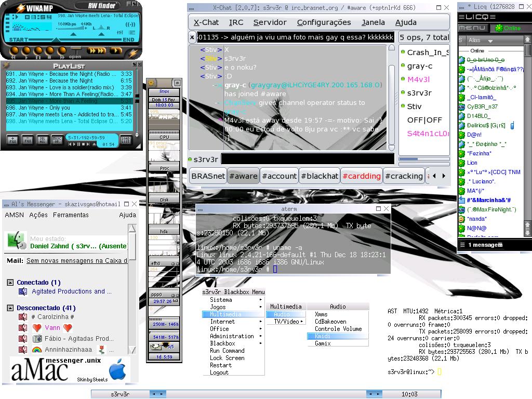
Task: Open the Sem novas mensagens mail link
Action: (77, 261)
